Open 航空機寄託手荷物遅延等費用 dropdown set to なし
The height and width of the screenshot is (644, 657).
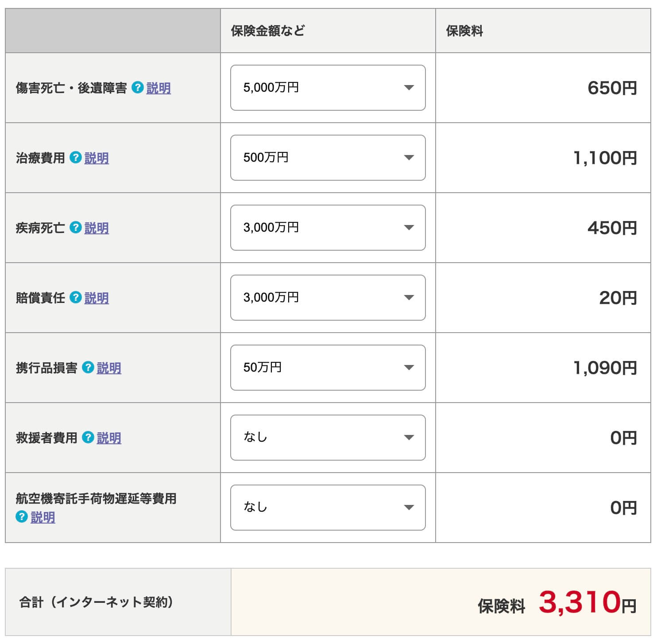point(328,508)
